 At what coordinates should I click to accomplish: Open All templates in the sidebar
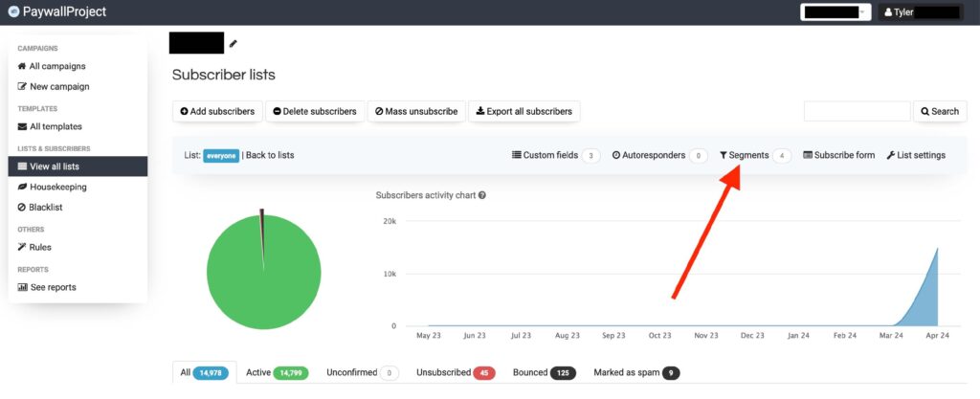tap(50, 126)
